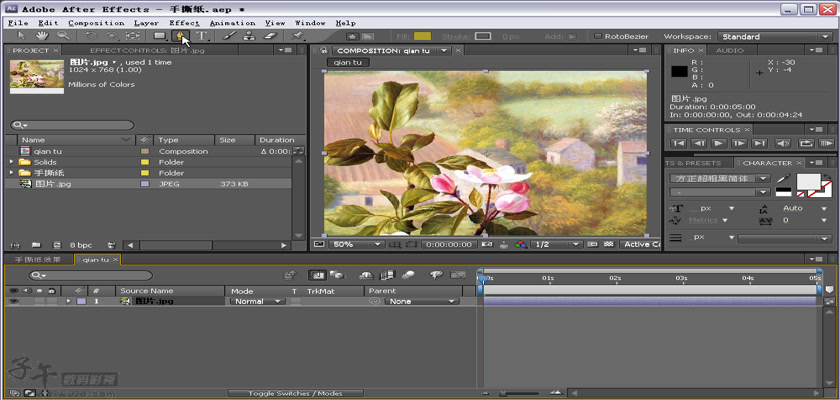840x400 pixels.
Task: Toggle the frame blending icon in timeline
Action: (x=387, y=275)
